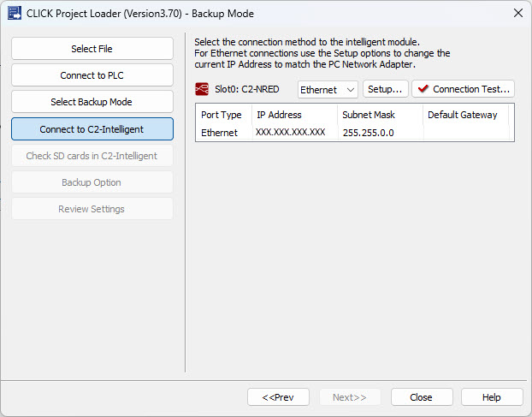Screen dimensions: 532x417
Task: Select the Connect to C2-Intelligent step
Action: (92, 129)
